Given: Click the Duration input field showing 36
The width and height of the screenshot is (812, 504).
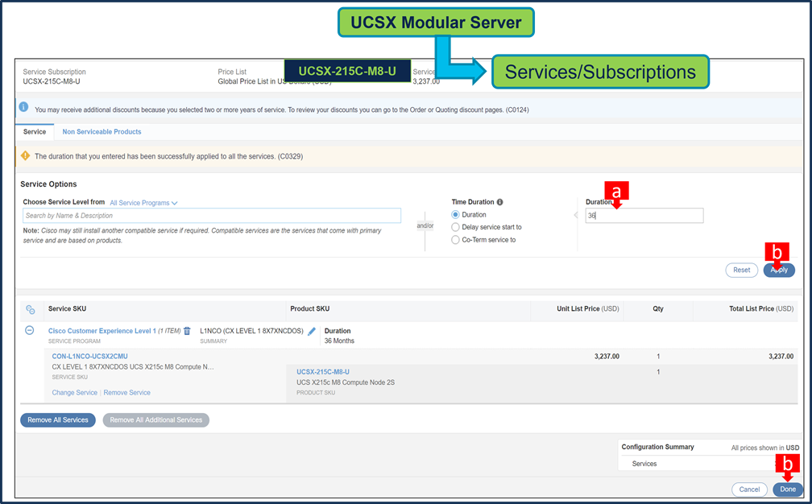Looking at the screenshot, I should tap(644, 215).
